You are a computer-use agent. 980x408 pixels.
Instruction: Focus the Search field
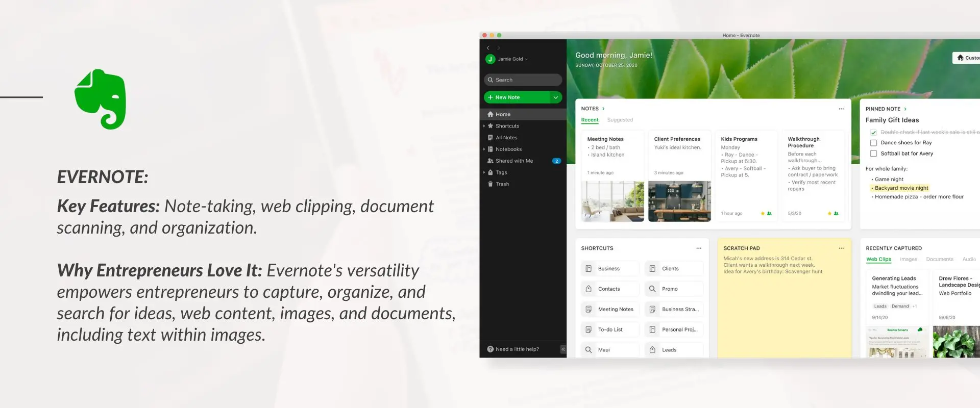(x=523, y=80)
